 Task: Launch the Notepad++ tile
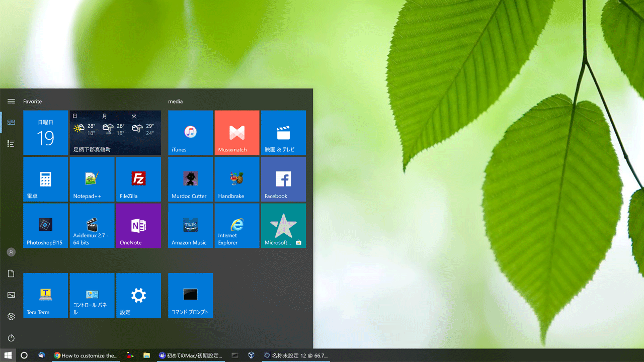click(x=92, y=179)
